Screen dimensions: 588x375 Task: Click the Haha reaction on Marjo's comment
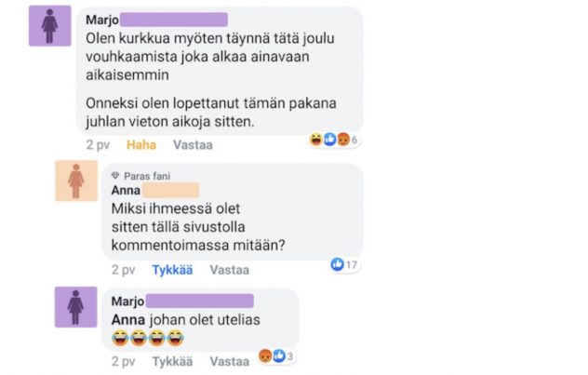141,145
